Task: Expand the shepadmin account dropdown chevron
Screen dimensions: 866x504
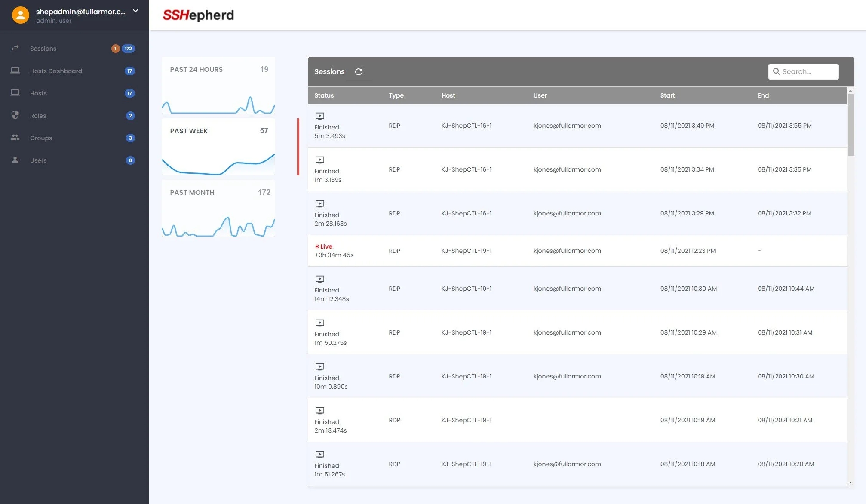Action: (135, 11)
